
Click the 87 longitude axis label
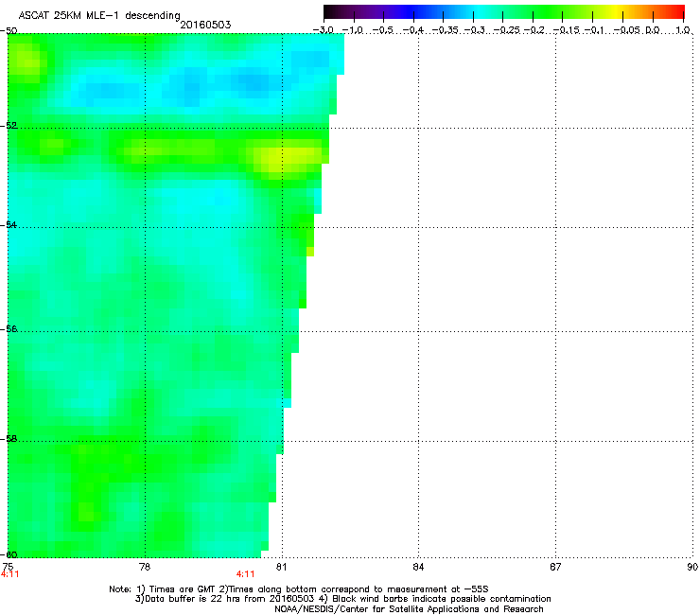(x=555, y=567)
